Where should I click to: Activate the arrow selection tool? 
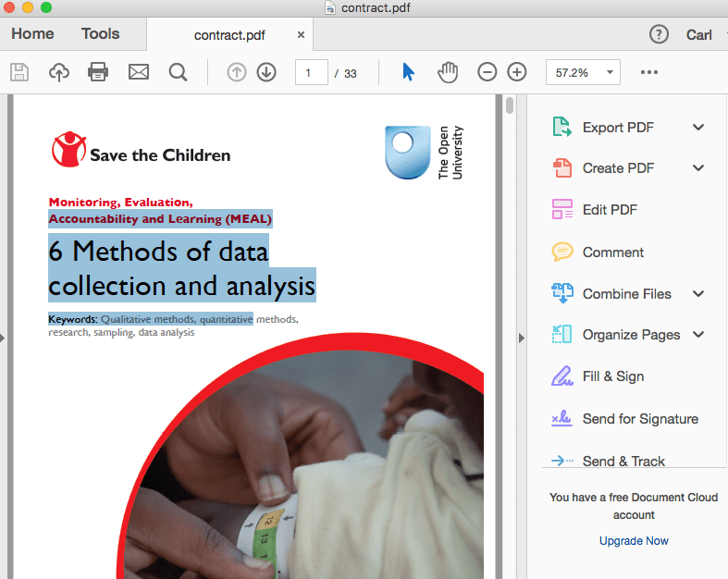click(x=408, y=72)
